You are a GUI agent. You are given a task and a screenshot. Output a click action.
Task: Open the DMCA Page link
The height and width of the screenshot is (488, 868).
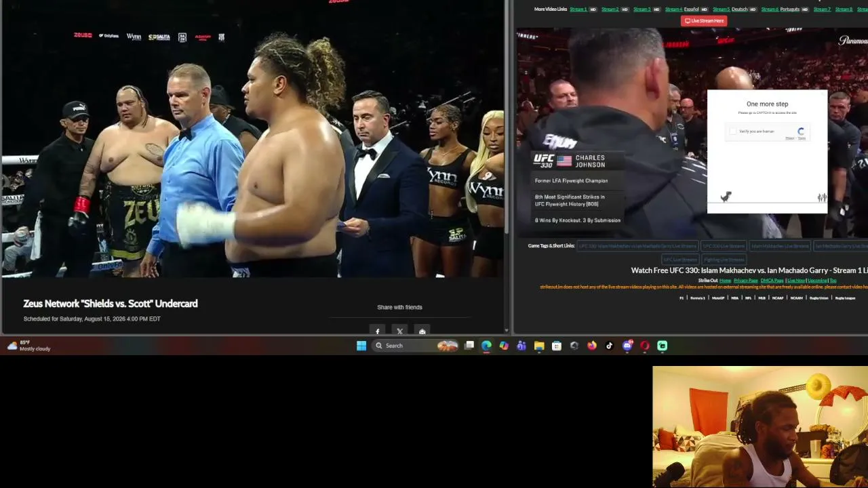coord(772,281)
